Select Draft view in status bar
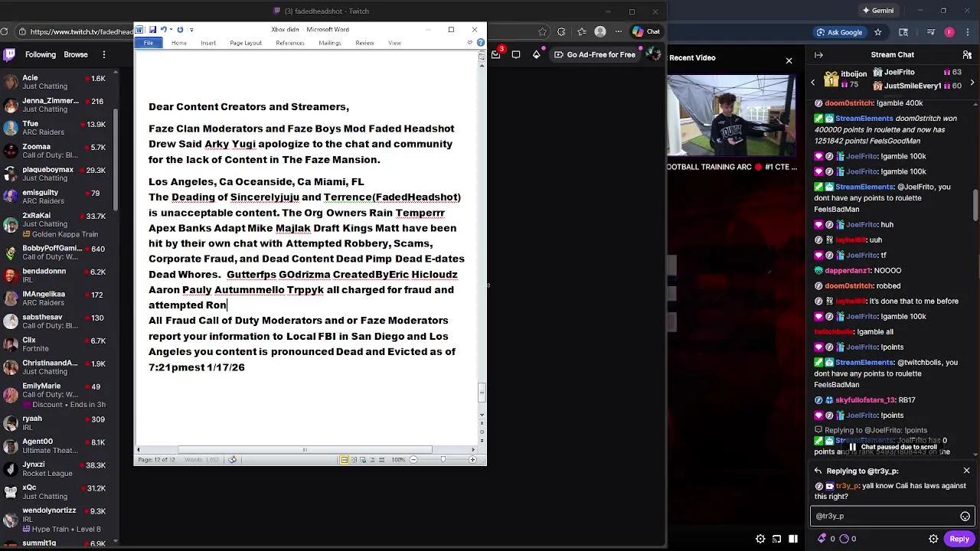Viewport: 980px width, 551px height. (381, 459)
